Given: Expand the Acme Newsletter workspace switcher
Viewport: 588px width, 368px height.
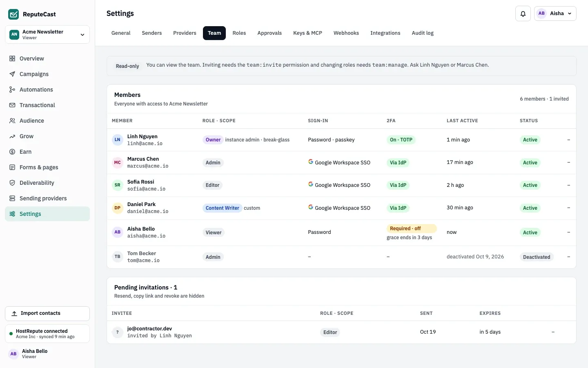Looking at the screenshot, I should point(47,34).
